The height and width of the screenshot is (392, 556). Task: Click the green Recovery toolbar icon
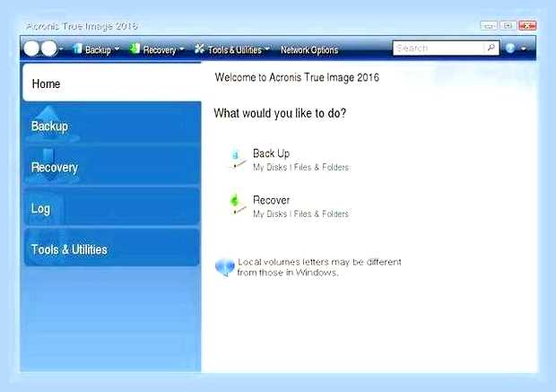(x=135, y=48)
